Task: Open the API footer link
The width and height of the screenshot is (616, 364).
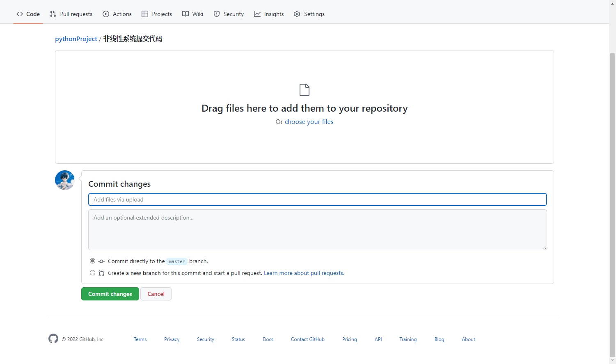Action: tap(378, 339)
